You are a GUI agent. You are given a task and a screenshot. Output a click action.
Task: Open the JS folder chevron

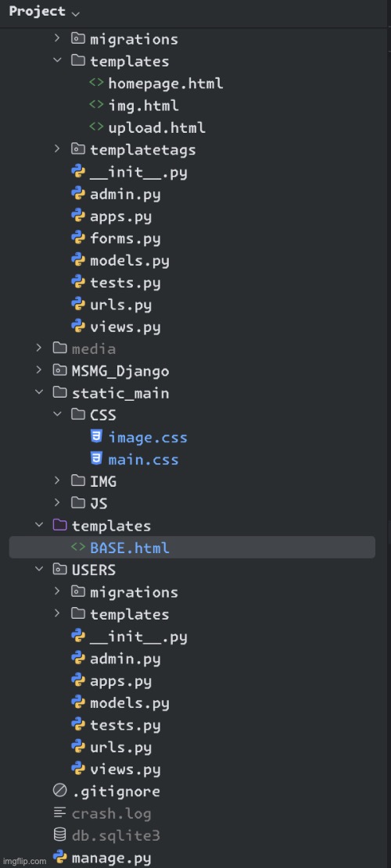[x=57, y=503]
